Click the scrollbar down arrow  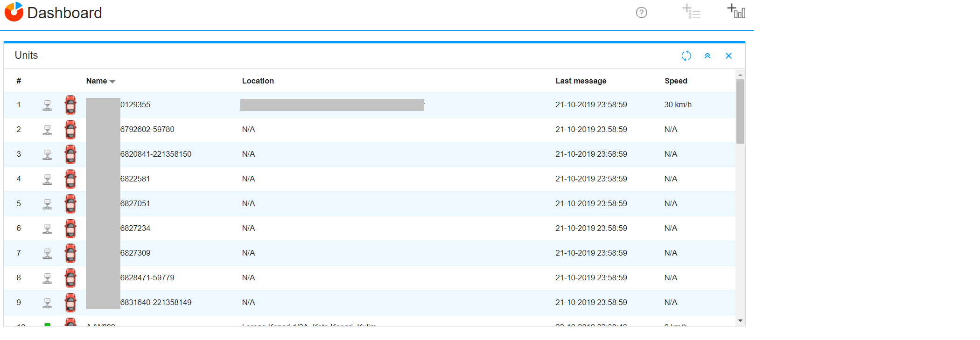tap(740, 321)
